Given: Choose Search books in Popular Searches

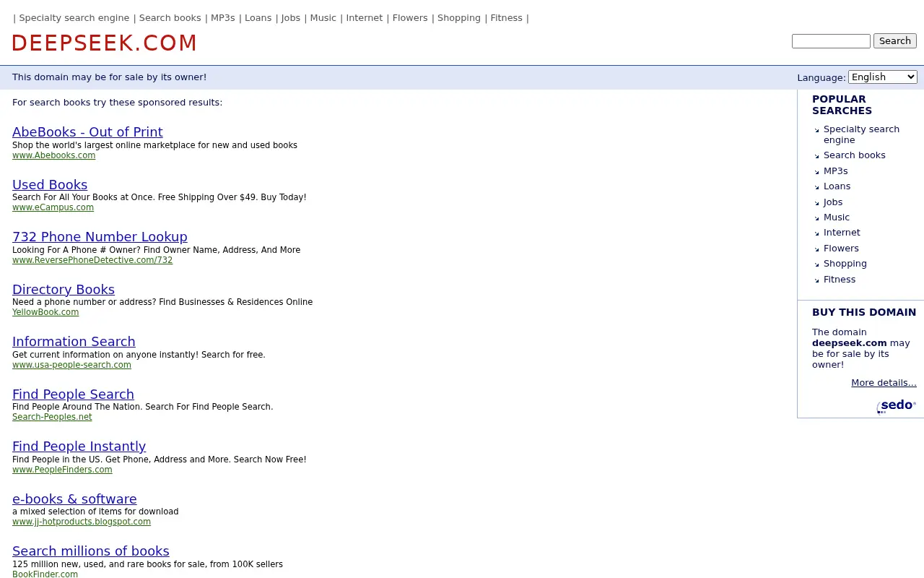Looking at the screenshot, I should pyautogui.click(x=854, y=155).
